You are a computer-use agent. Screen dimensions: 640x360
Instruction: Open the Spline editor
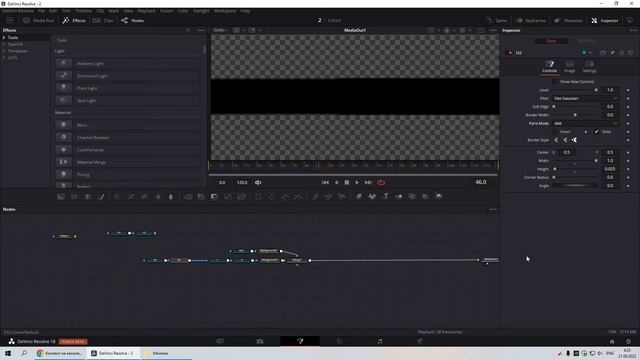coord(496,20)
